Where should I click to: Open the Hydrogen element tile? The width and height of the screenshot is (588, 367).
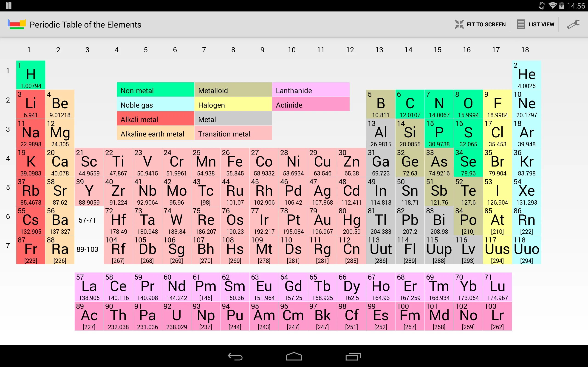pos(31,75)
